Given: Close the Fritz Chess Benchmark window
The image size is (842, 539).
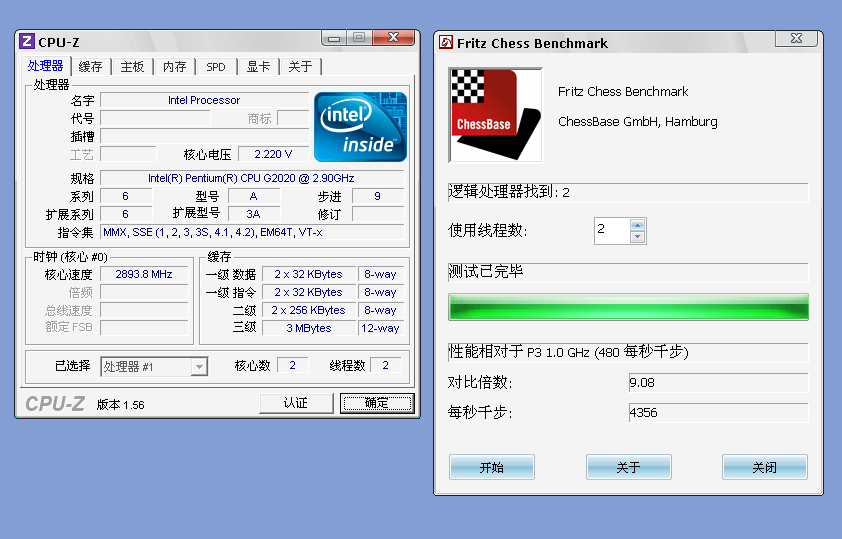Looking at the screenshot, I should click(x=796, y=39).
